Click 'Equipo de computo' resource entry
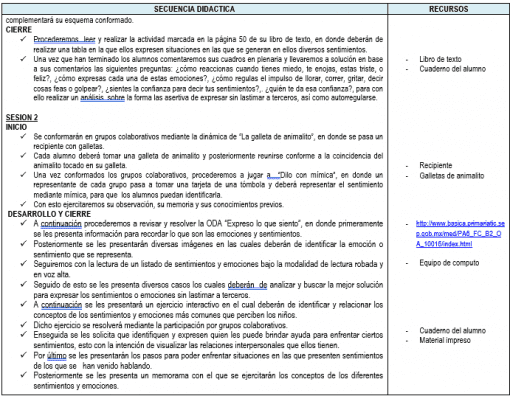This screenshot has width=510, height=396. (449, 263)
